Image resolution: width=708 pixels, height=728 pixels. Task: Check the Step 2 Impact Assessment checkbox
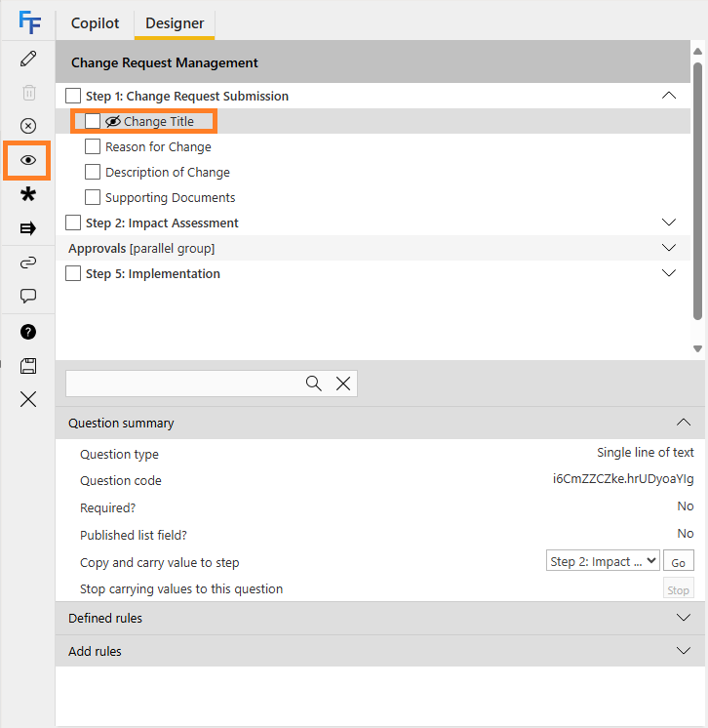(73, 222)
